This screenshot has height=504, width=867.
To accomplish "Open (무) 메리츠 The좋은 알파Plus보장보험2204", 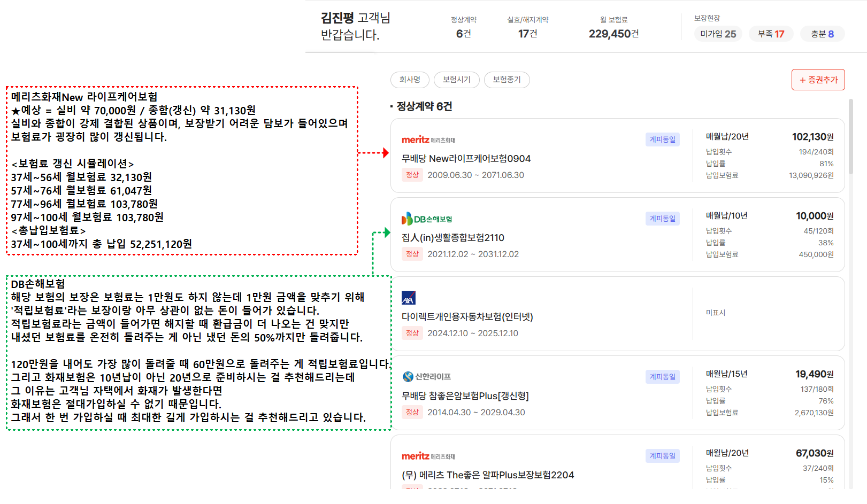I will pos(488,475).
